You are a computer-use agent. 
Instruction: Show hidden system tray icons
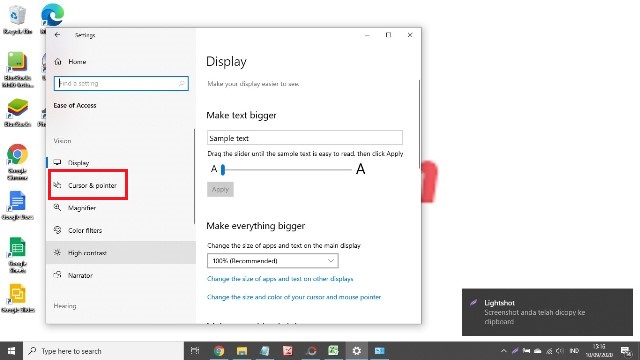click(x=504, y=351)
